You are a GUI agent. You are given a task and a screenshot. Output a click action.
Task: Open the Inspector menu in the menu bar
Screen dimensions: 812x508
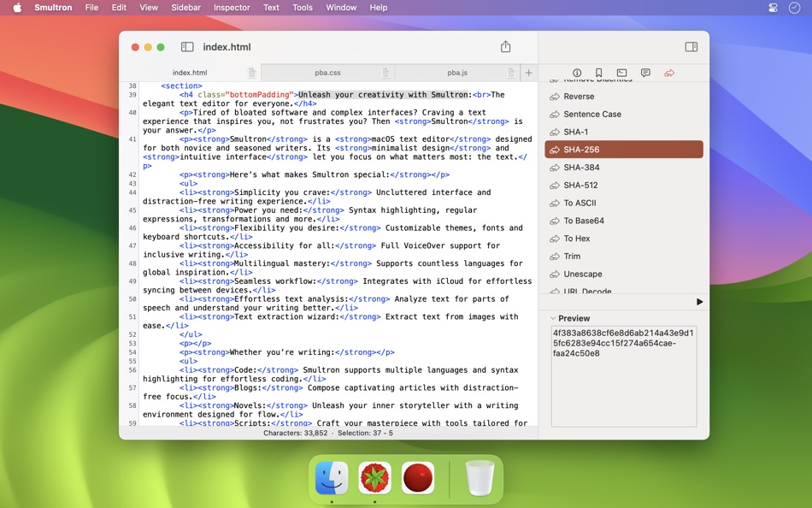click(x=231, y=8)
